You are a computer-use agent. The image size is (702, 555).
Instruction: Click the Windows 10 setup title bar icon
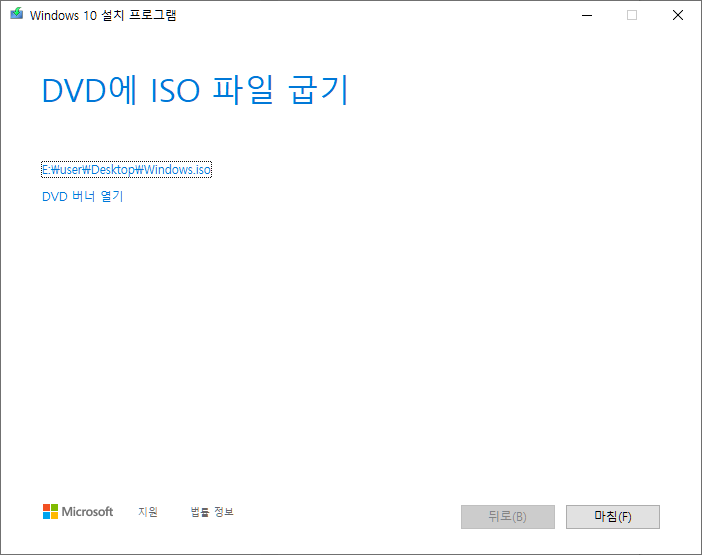[17, 14]
